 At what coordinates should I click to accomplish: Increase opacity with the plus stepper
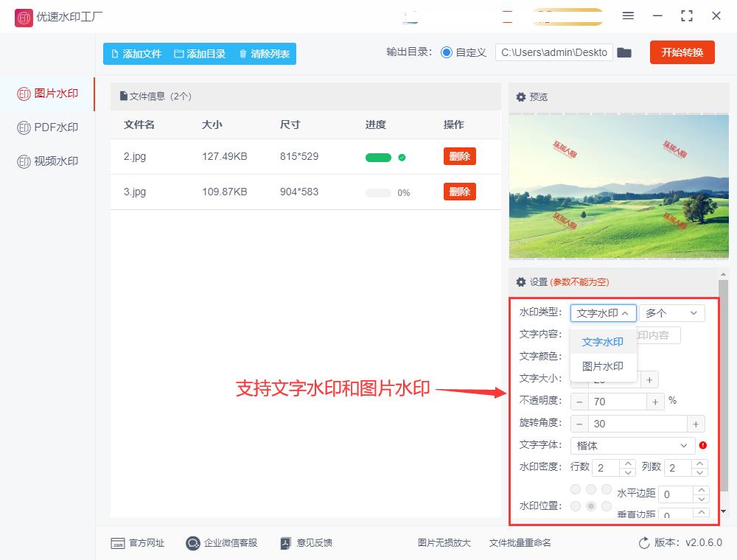(x=655, y=401)
